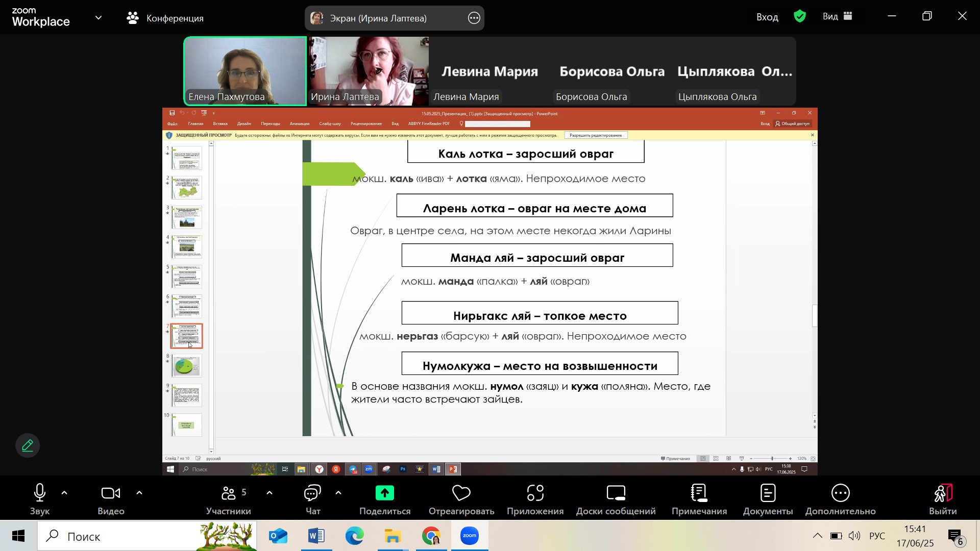This screenshot has height=551, width=980.
Task: Open the Apps (Приложения) icon
Action: coord(535,493)
